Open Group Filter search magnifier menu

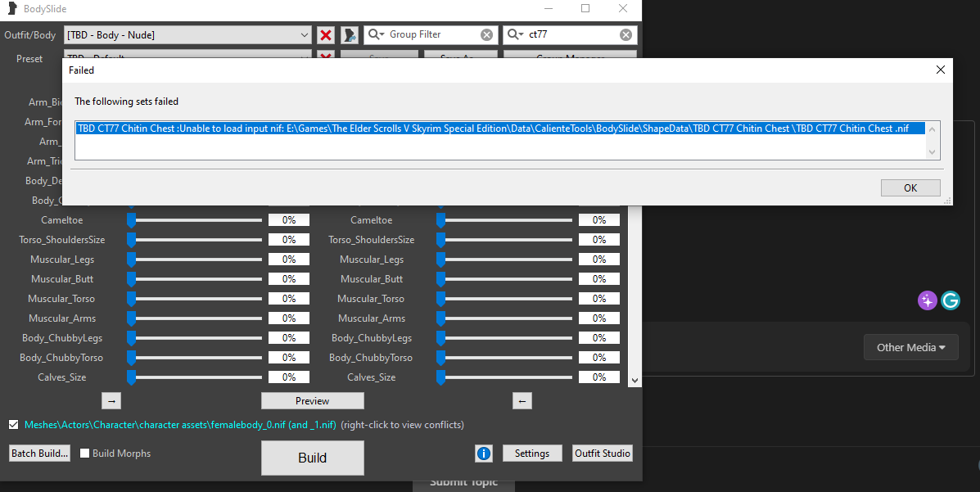coord(375,34)
